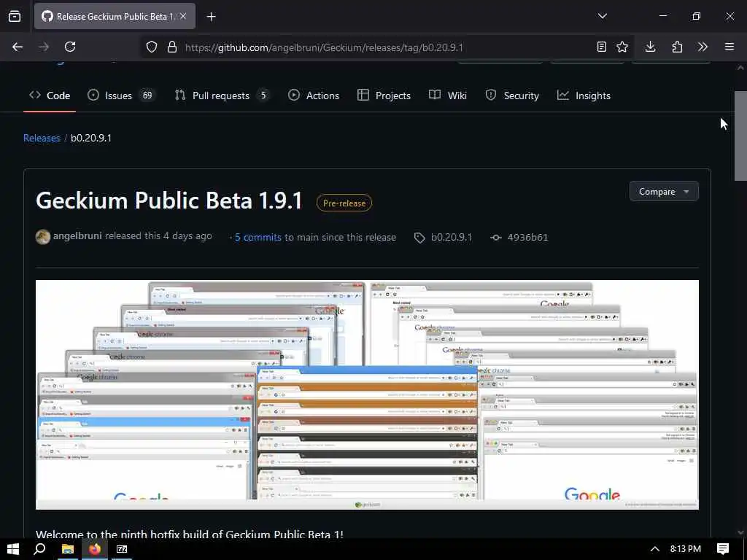Image resolution: width=747 pixels, height=560 pixels.
Task: Open the 5 commits link
Action: click(258, 237)
